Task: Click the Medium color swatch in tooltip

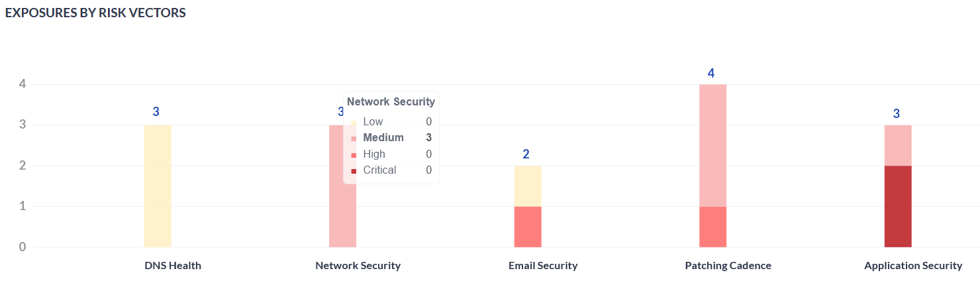Action: [x=354, y=139]
